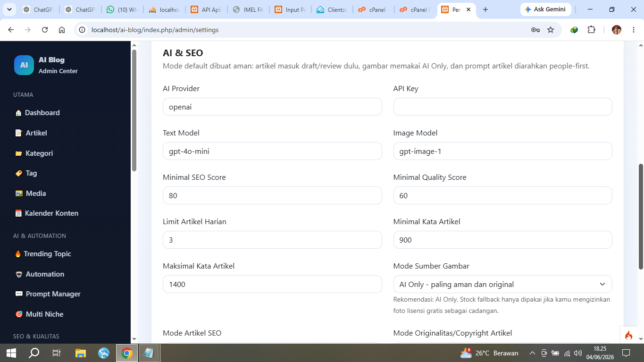The width and height of the screenshot is (644, 362).
Task: View site information icon in address bar
Action: click(82, 30)
